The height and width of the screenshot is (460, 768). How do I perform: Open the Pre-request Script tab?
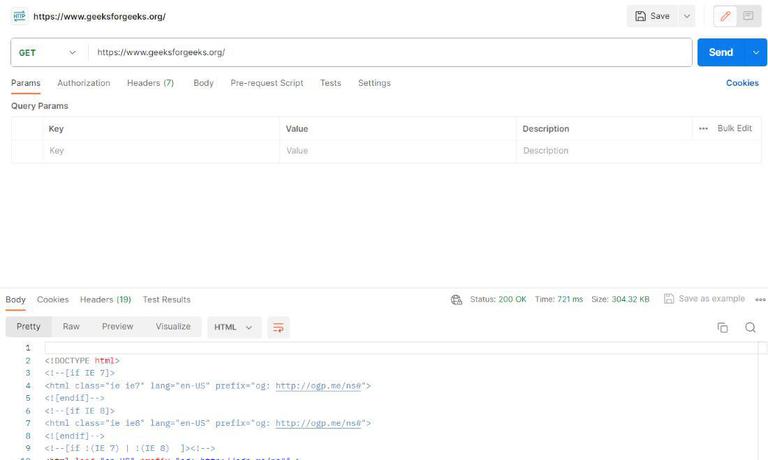[267, 83]
